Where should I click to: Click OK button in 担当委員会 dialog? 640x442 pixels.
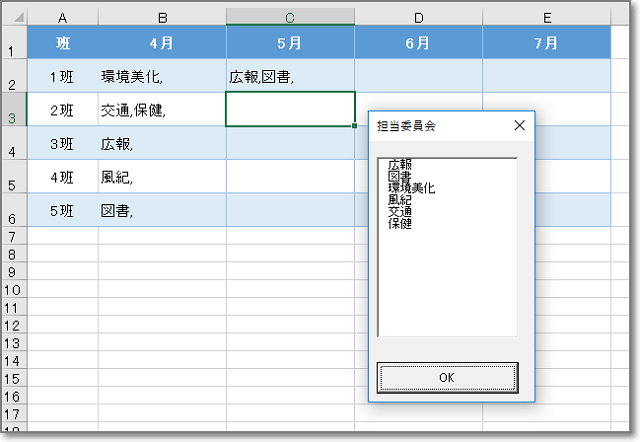(x=447, y=377)
